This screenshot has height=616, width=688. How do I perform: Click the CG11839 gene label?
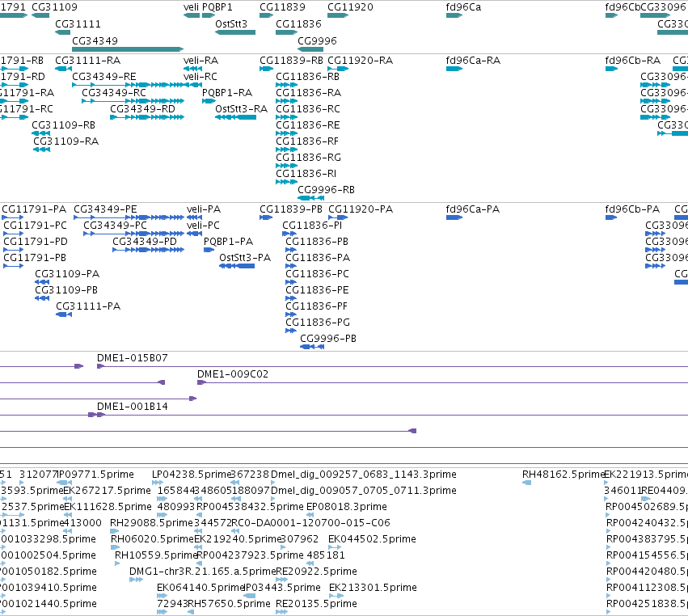pos(282,7)
